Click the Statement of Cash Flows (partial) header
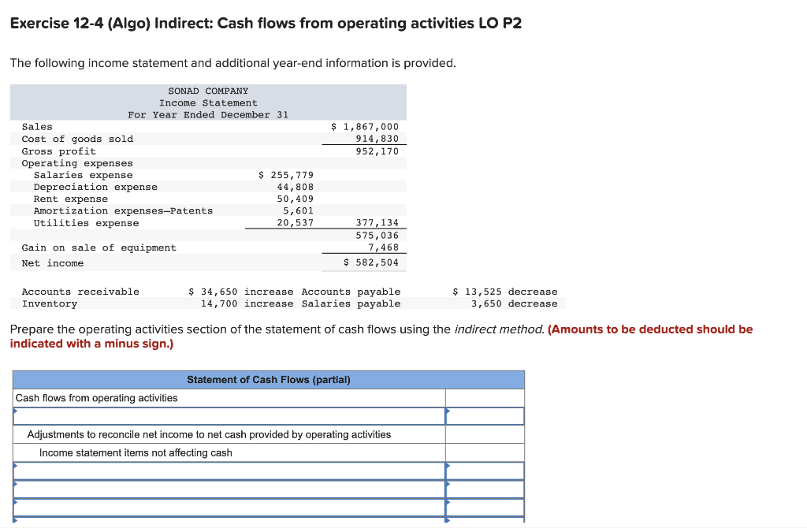The height and width of the screenshot is (532, 807). point(268,380)
